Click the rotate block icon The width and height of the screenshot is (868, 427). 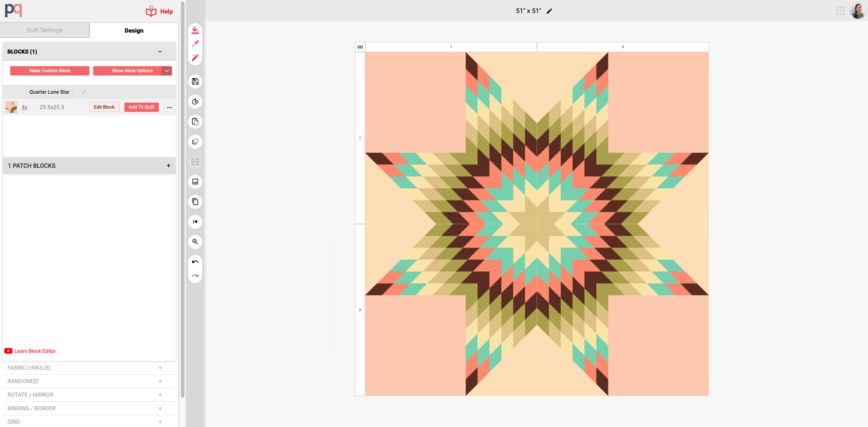pos(195,102)
